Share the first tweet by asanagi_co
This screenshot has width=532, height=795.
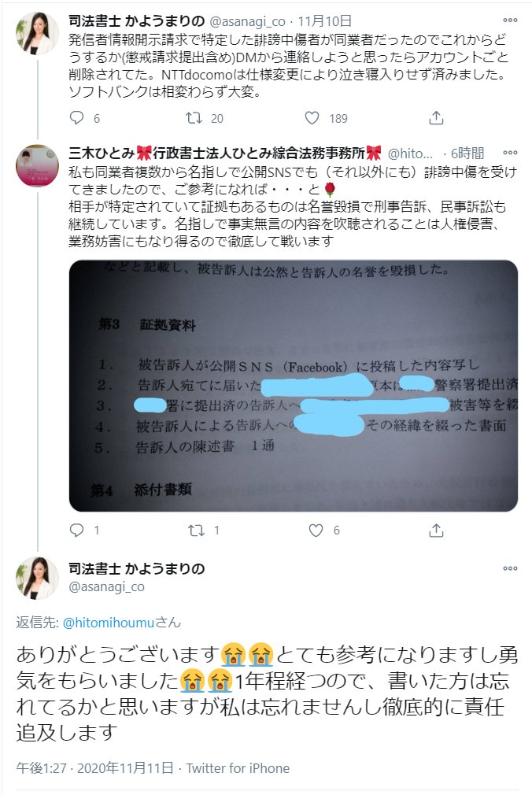pyautogui.click(x=436, y=117)
